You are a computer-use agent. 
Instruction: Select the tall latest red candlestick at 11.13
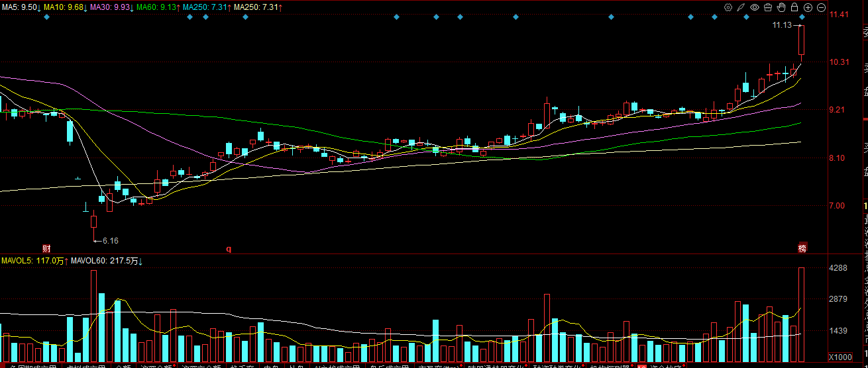pyautogui.click(x=802, y=40)
